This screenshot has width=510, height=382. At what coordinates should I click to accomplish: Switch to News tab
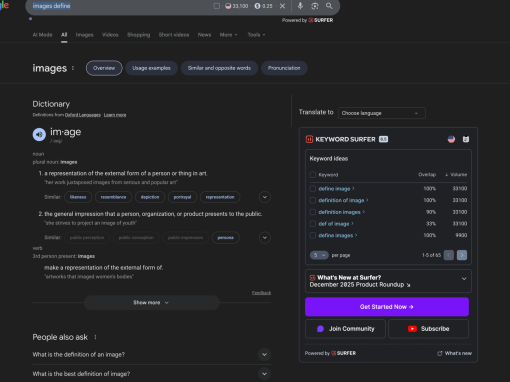(x=204, y=35)
